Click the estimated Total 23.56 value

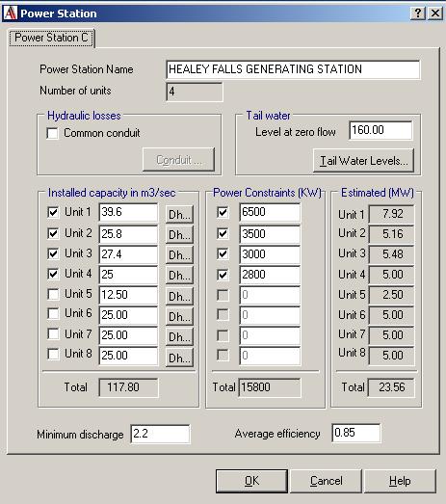tap(391, 387)
